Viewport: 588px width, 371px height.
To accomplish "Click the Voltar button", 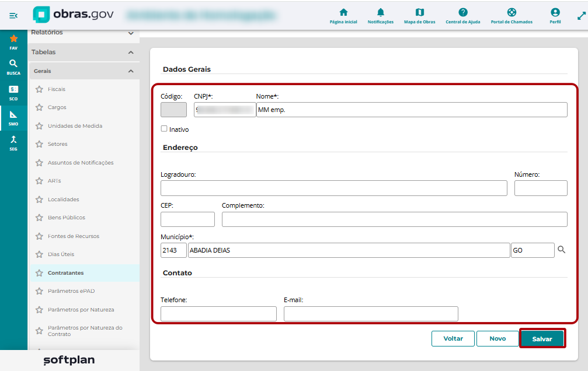I will click(453, 338).
